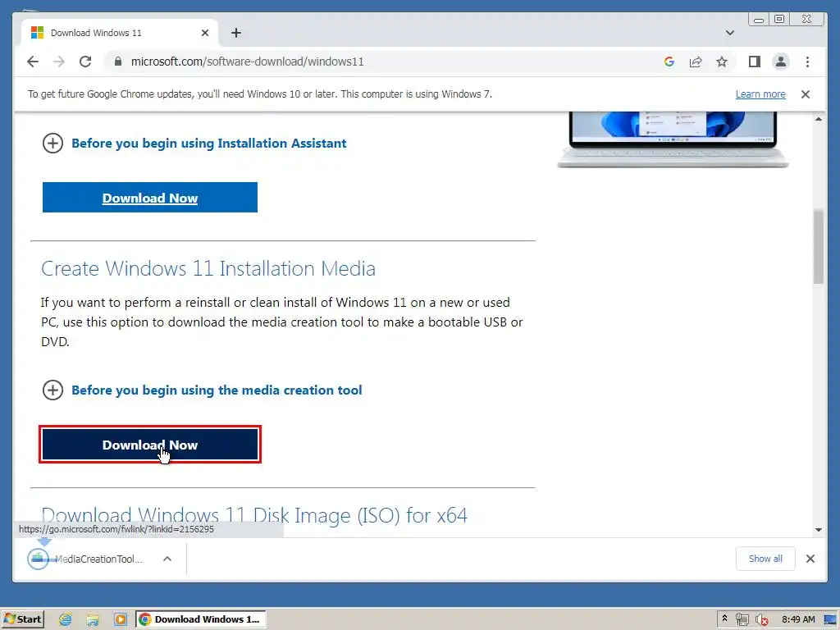This screenshot has width=840, height=630.
Task: Click the Create Windows 11 Installation Media heading
Action: pyautogui.click(x=208, y=268)
